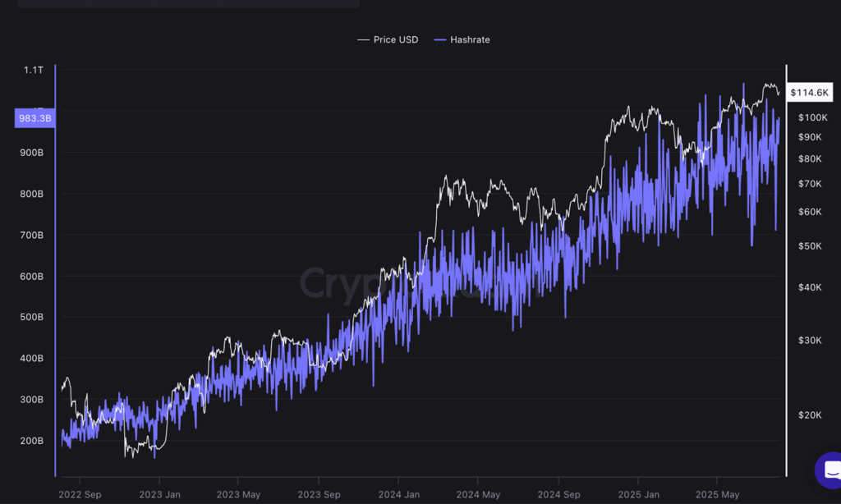
Task: Click the 2025 Jan date label
Action: pyautogui.click(x=638, y=494)
